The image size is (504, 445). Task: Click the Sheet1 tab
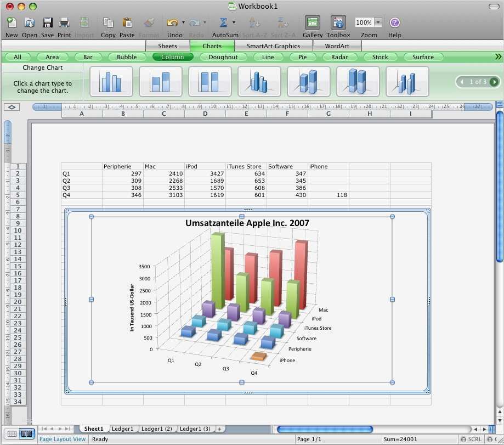click(94, 429)
